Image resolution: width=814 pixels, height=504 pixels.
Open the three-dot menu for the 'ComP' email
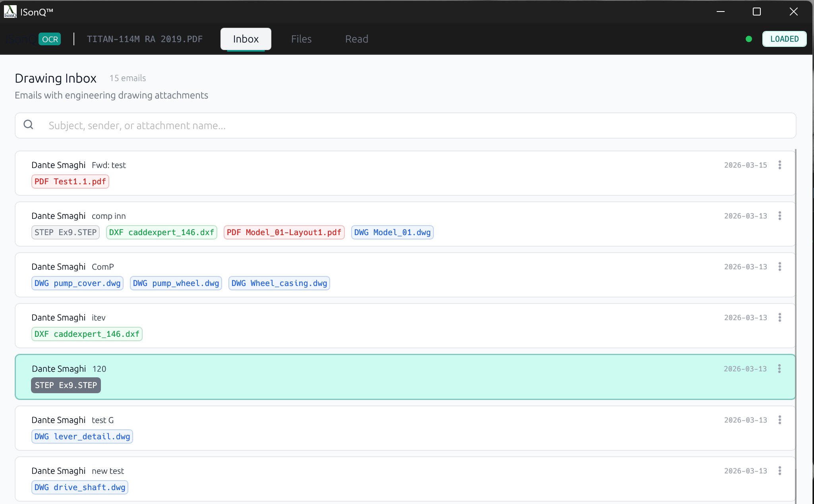coord(779,266)
